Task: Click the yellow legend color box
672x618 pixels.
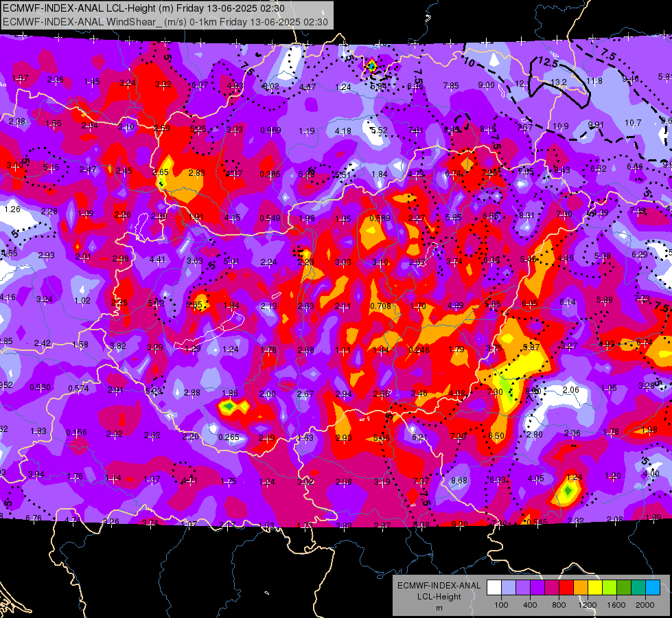Action: [x=595, y=588]
